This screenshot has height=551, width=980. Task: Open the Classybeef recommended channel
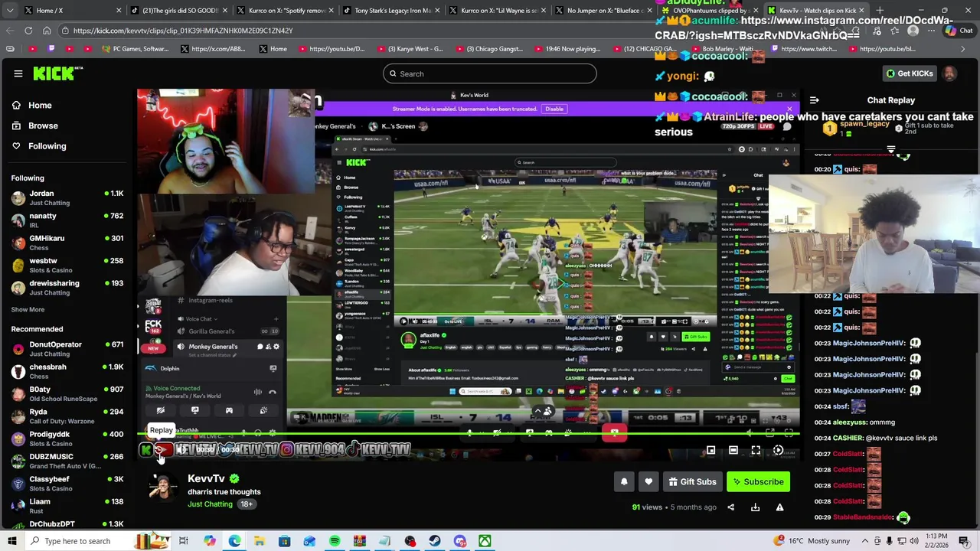(x=67, y=483)
